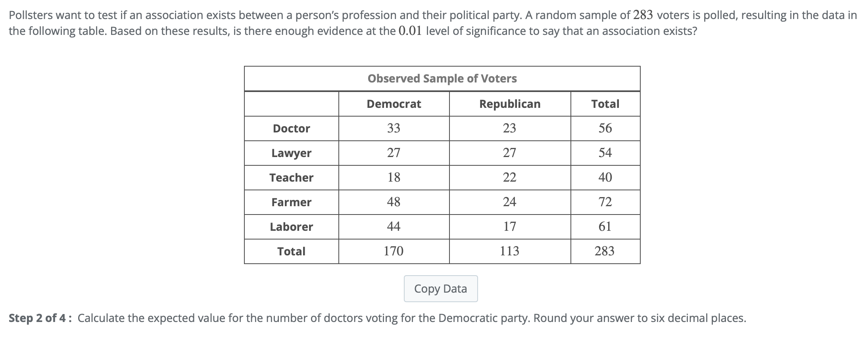Click the grand total cell 283
The height and width of the screenshot is (343, 868).
click(605, 251)
